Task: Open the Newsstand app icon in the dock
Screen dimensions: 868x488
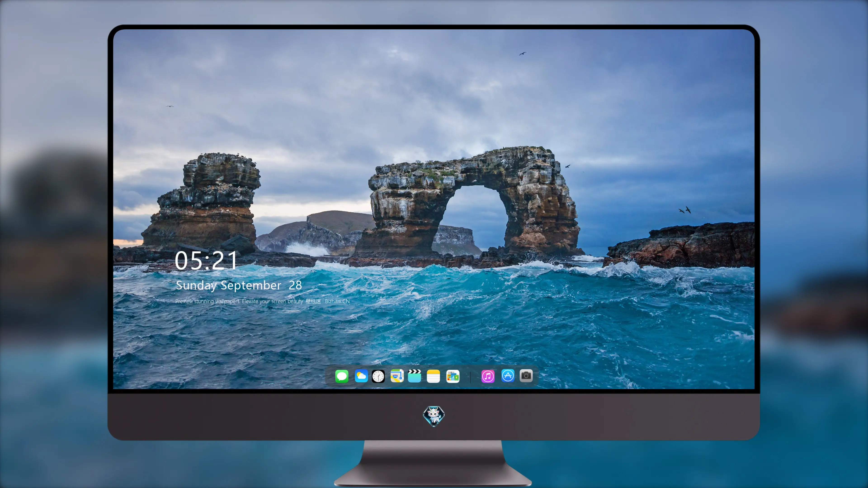Action: (x=453, y=376)
